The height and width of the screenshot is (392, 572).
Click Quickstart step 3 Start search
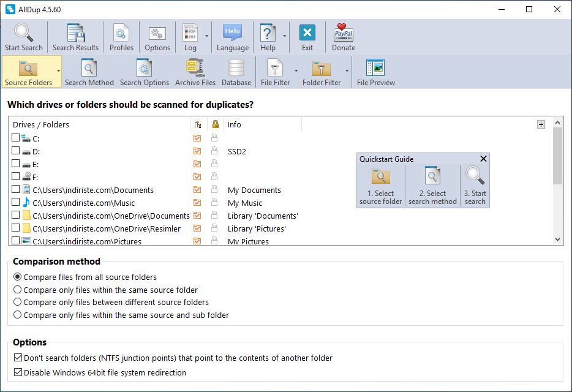click(475, 186)
